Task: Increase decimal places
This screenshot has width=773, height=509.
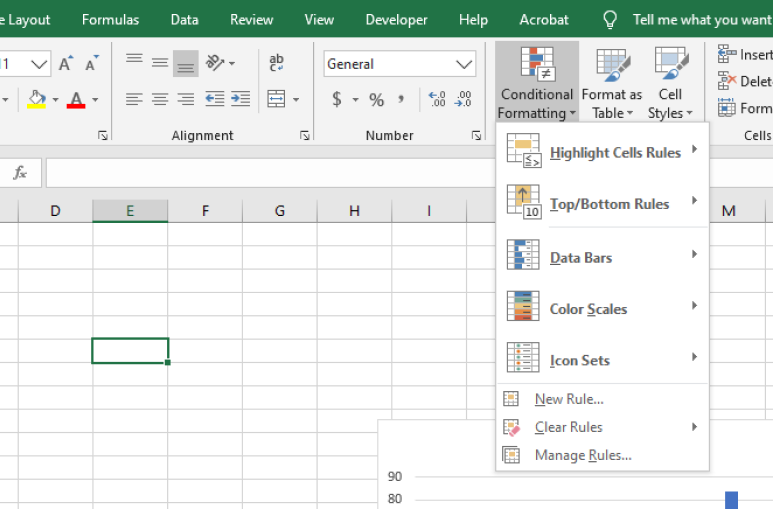Action: click(x=437, y=99)
